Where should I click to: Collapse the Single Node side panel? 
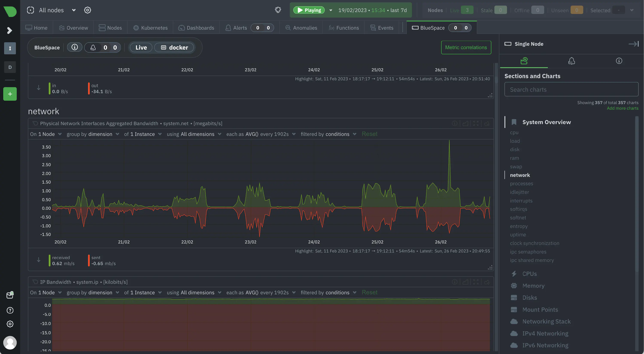point(633,44)
